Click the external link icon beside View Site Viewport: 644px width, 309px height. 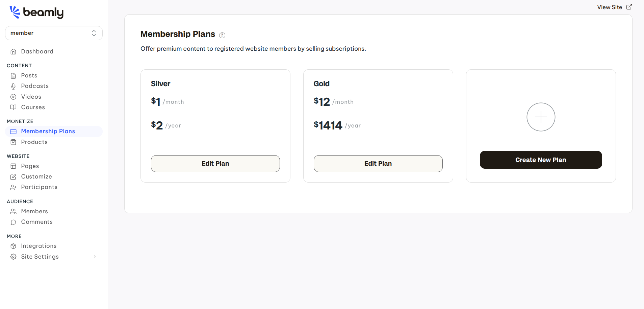(629, 7)
